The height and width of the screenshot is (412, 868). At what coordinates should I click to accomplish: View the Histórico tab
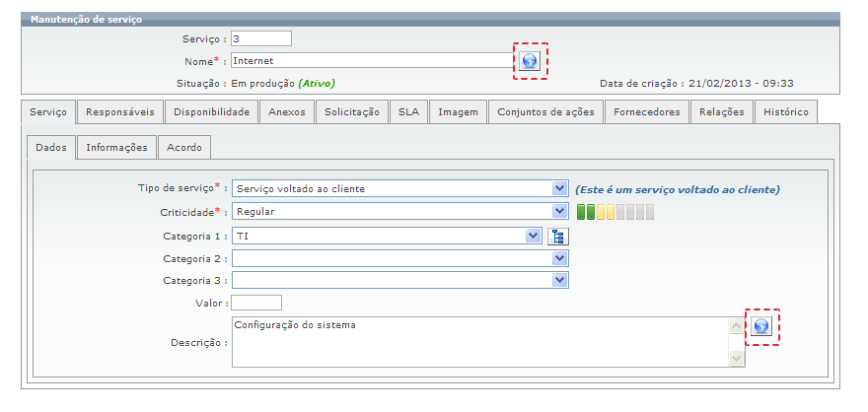point(786,112)
